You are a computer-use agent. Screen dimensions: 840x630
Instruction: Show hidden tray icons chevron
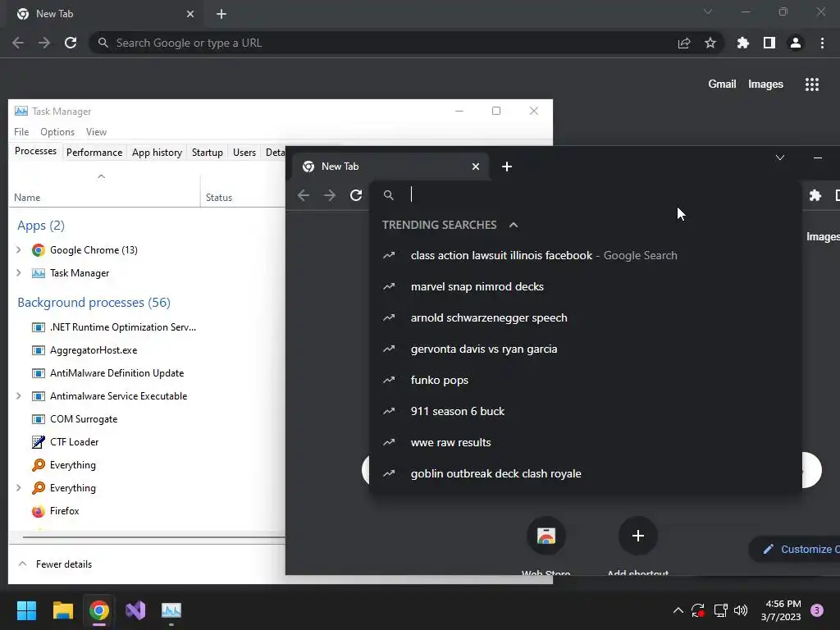(x=678, y=610)
